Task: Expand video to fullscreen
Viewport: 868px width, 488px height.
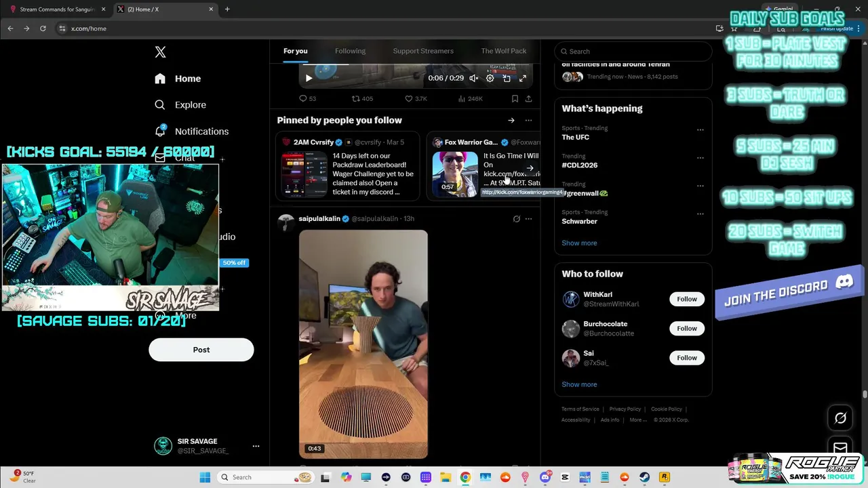Action: pyautogui.click(x=523, y=78)
